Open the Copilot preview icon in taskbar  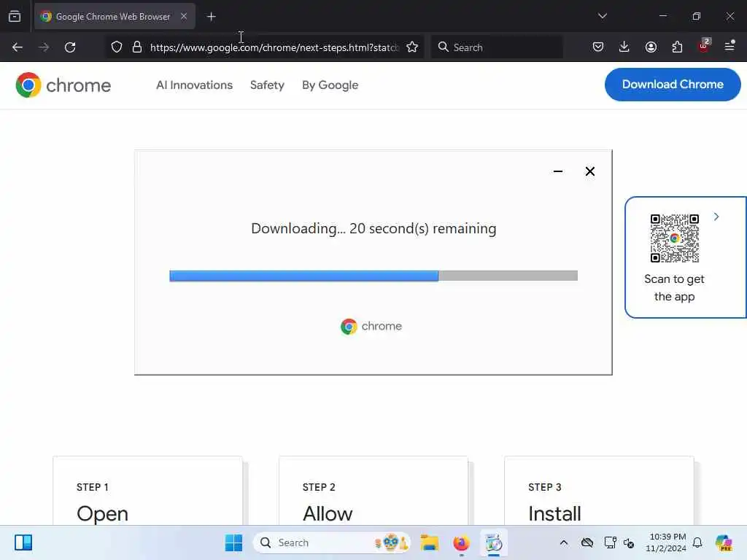[x=724, y=542]
